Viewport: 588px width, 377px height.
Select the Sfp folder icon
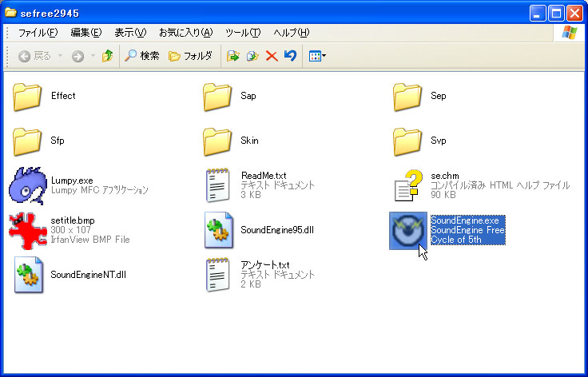[27, 141]
